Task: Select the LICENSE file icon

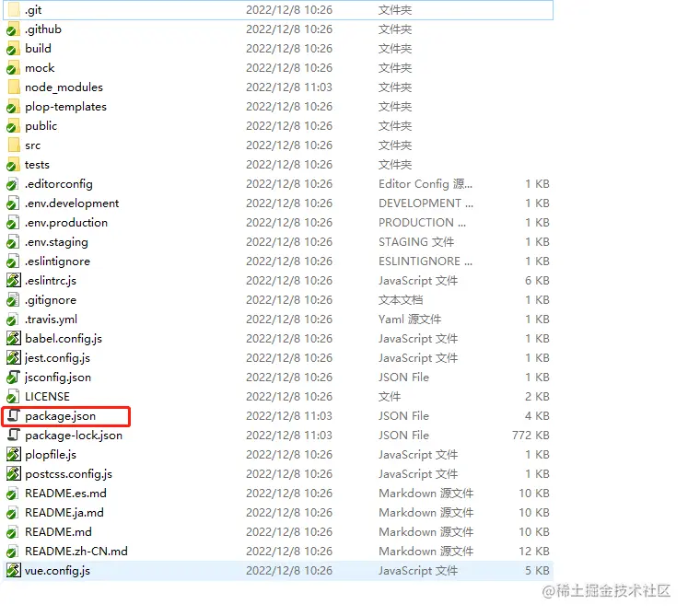Action: 13,396
